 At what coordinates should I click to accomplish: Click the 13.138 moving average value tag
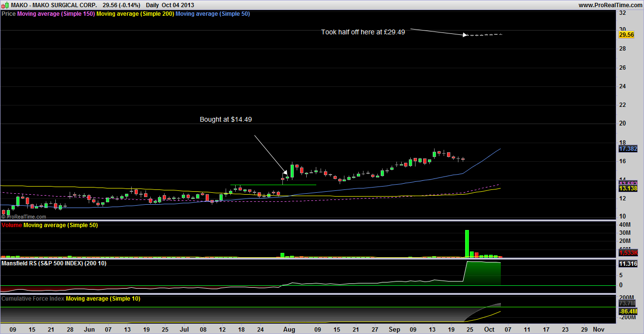coord(627,189)
